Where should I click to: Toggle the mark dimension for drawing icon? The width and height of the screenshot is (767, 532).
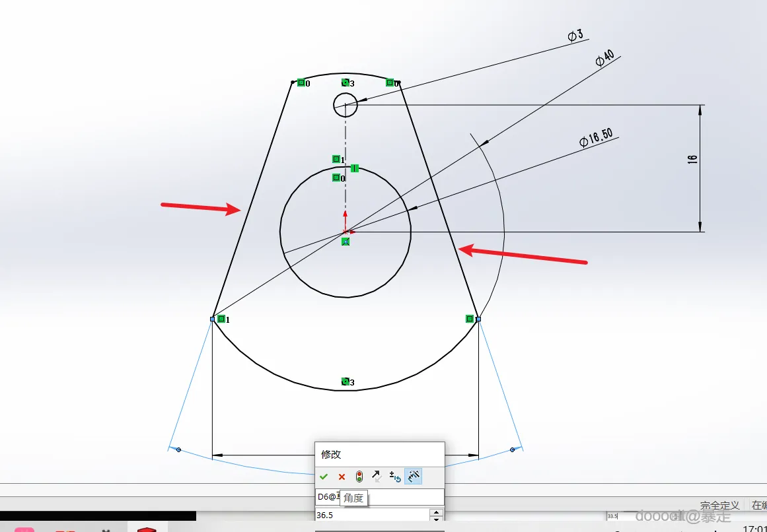(x=414, y=477)
